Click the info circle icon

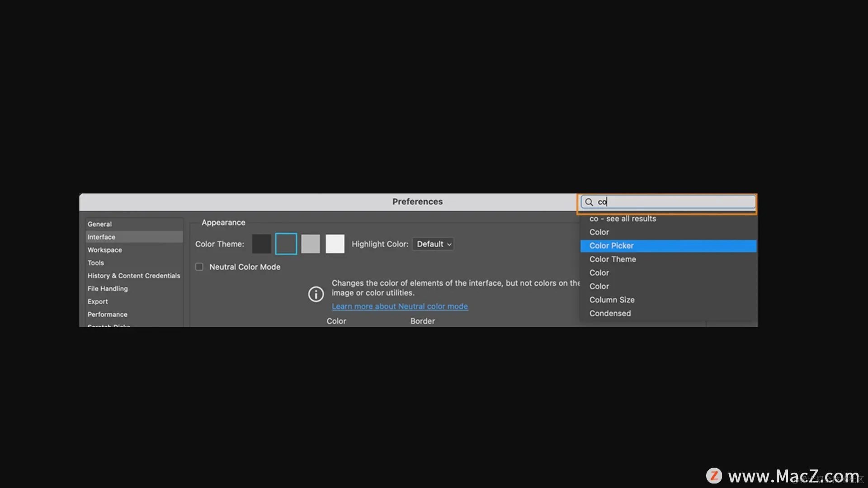(x=316, y=294)
